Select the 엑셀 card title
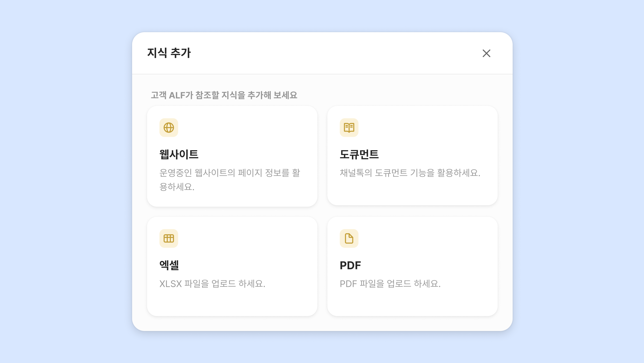Image resolution: width=644 pixels, height=363 pixels. [x=169, y=265]
